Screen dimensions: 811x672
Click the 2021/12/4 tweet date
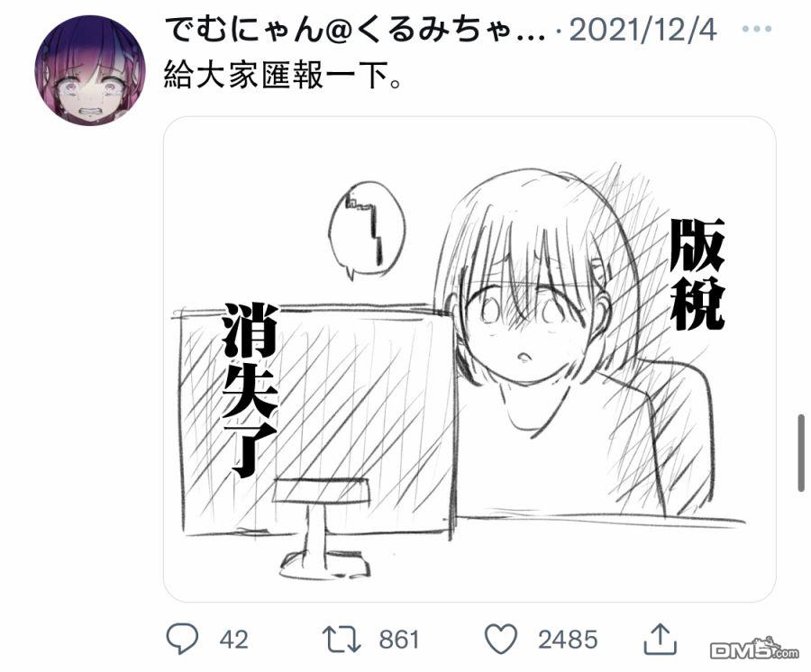pos(643,30)
